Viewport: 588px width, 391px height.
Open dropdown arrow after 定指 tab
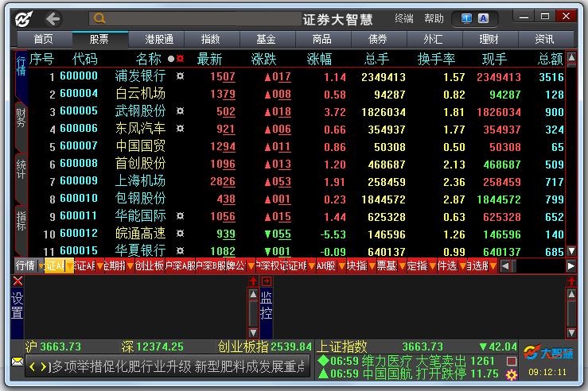point(432,266)
